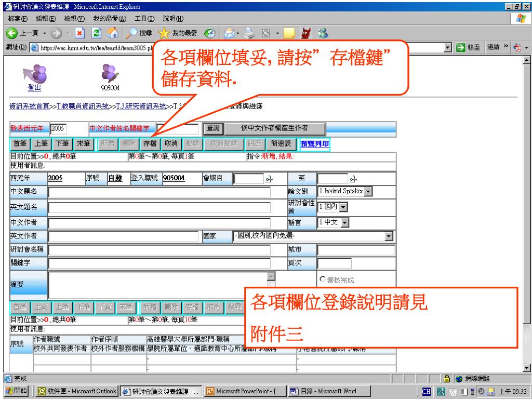Screen dimensions: 532x399
Task: Click the logout user icon above 登出
Action: (x=35, y=74)
